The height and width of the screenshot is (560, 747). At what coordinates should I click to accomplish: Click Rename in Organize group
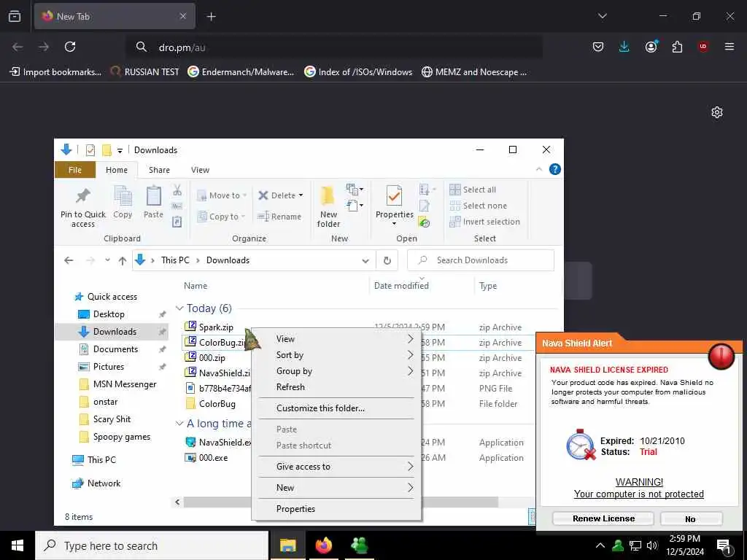click(279, 217)
